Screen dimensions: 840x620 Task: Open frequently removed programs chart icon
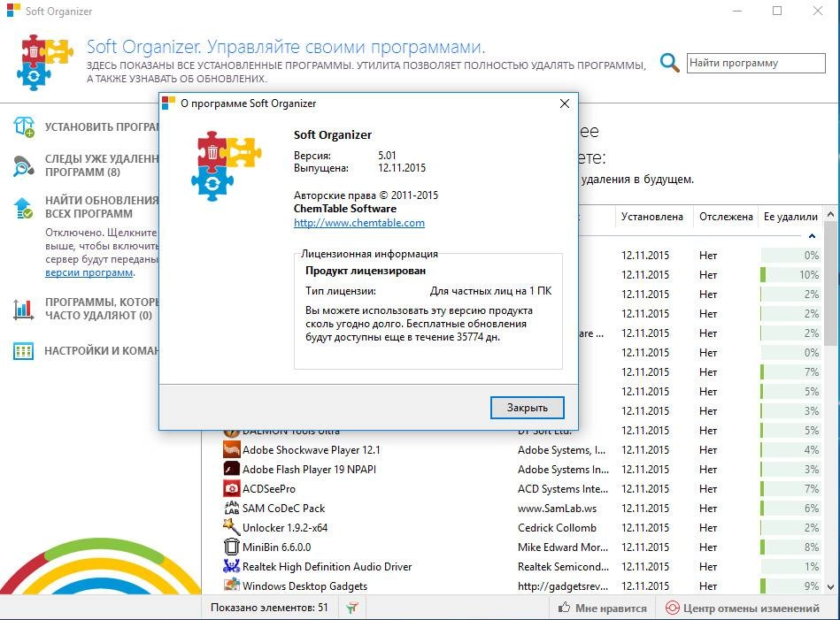pos(24,309)
